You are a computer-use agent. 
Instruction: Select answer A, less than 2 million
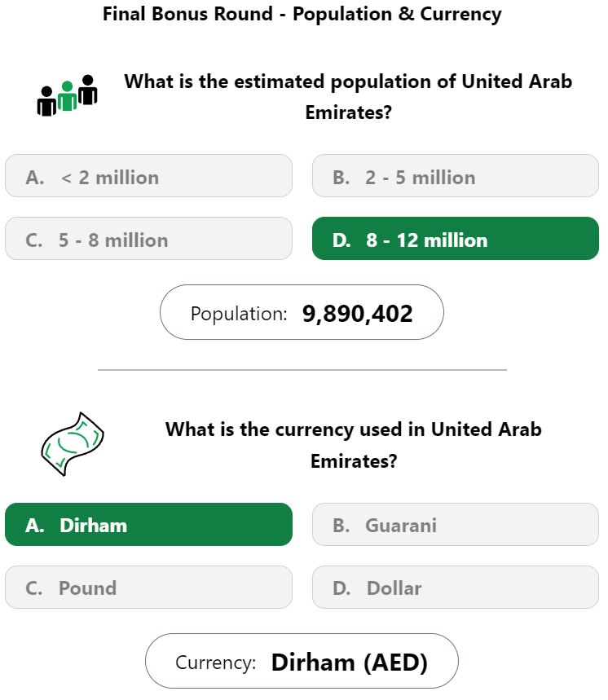pos(148,176)
